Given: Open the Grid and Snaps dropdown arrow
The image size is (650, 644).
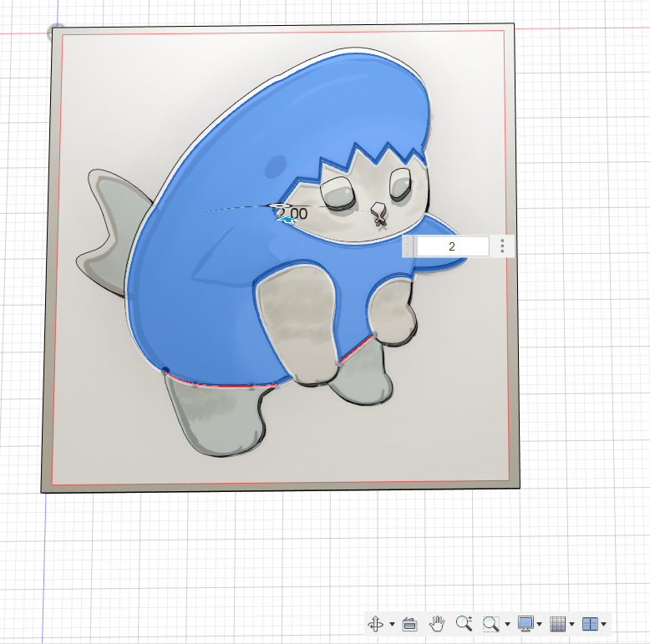Looking at the screenshot, I should click(571, 624).
